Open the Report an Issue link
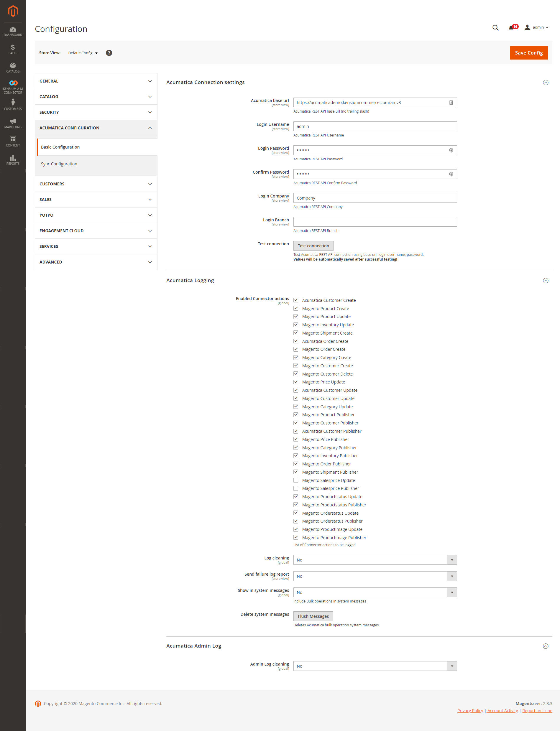The width and height of the screenshot is (560, 731). 537,711
